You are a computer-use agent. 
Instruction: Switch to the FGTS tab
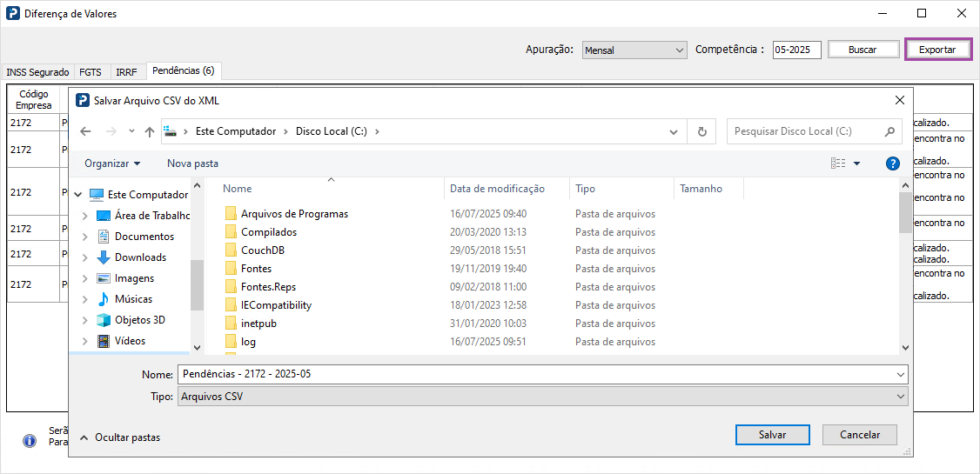tap(92, 72)
